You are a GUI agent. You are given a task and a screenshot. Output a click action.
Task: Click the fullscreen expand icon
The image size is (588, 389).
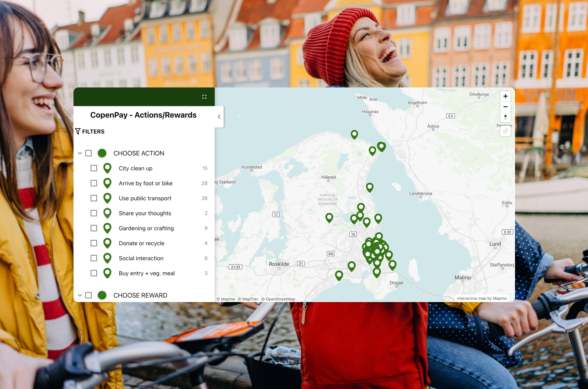[x=204, y=97]
